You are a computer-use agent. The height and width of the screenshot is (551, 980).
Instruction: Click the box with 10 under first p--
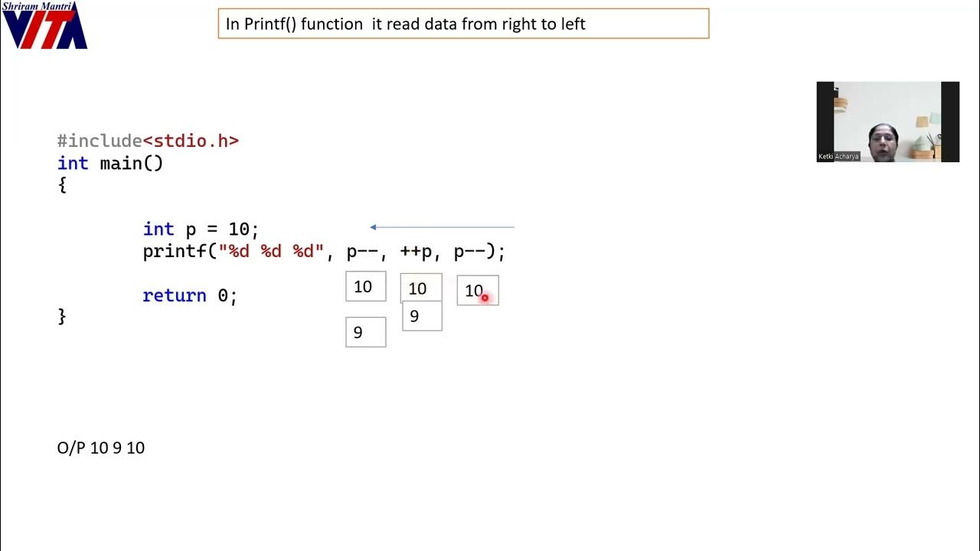pos(365,287)
